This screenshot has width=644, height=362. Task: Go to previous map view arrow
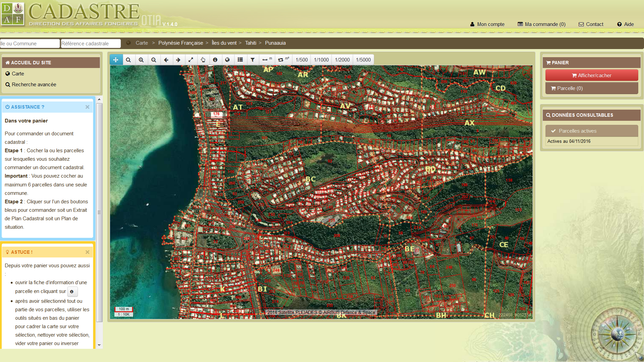(166, 60)
